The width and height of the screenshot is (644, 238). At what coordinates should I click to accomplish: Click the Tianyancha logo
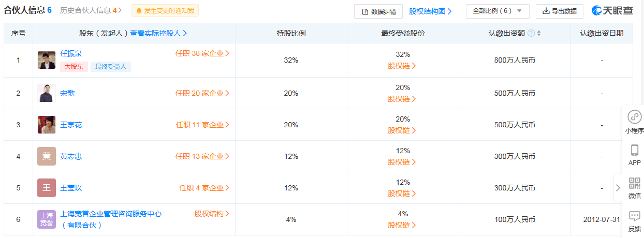613,11
